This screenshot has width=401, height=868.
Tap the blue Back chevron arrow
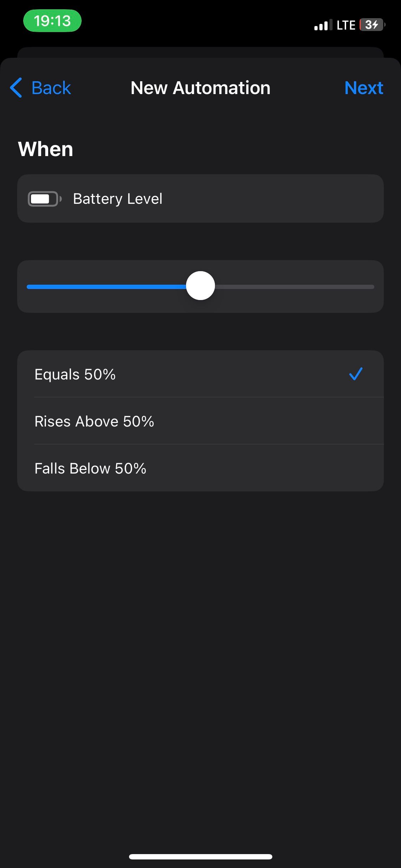(x=16, y=88)
